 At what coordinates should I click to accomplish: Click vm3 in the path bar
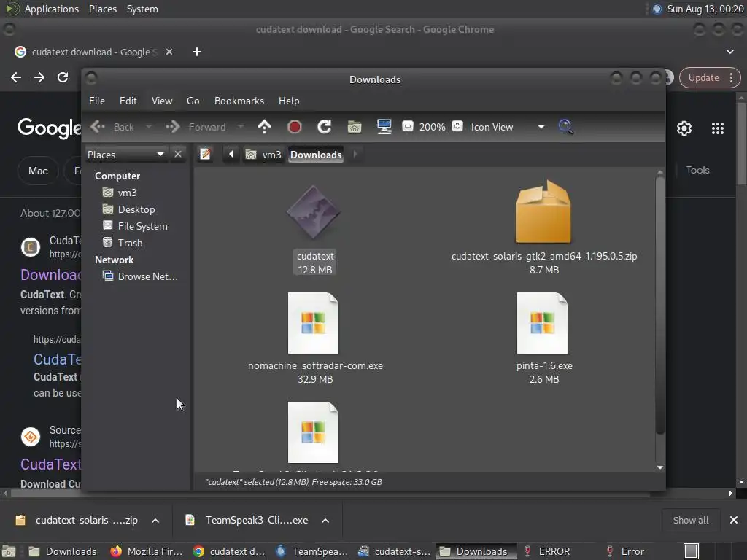pos(263,155)
